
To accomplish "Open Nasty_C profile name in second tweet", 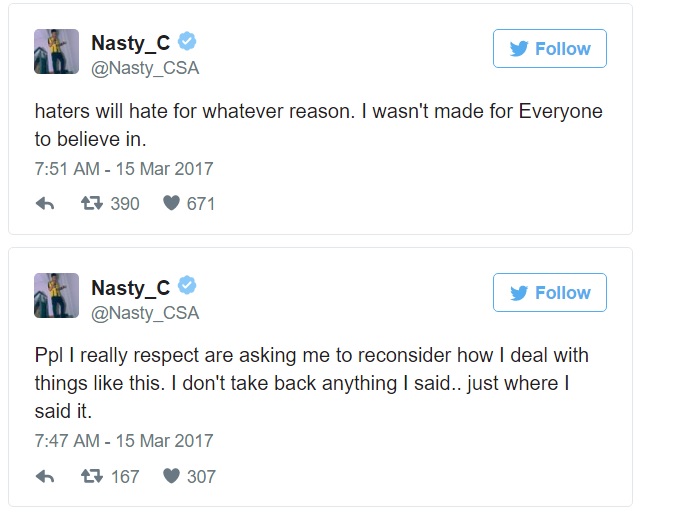I will (x=130, y=288).
